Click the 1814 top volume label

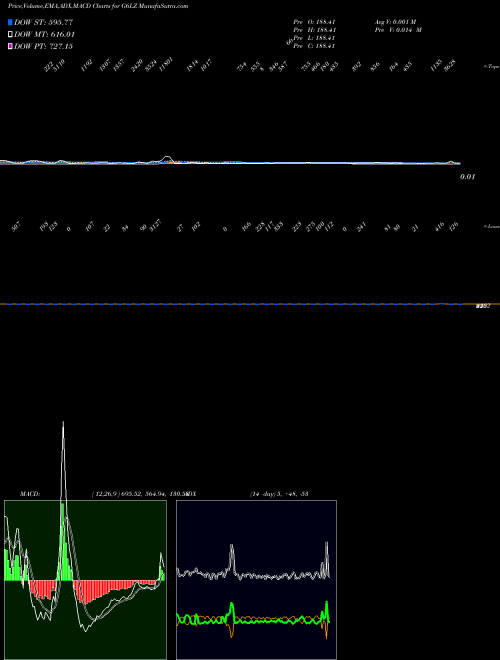point(193,65)
